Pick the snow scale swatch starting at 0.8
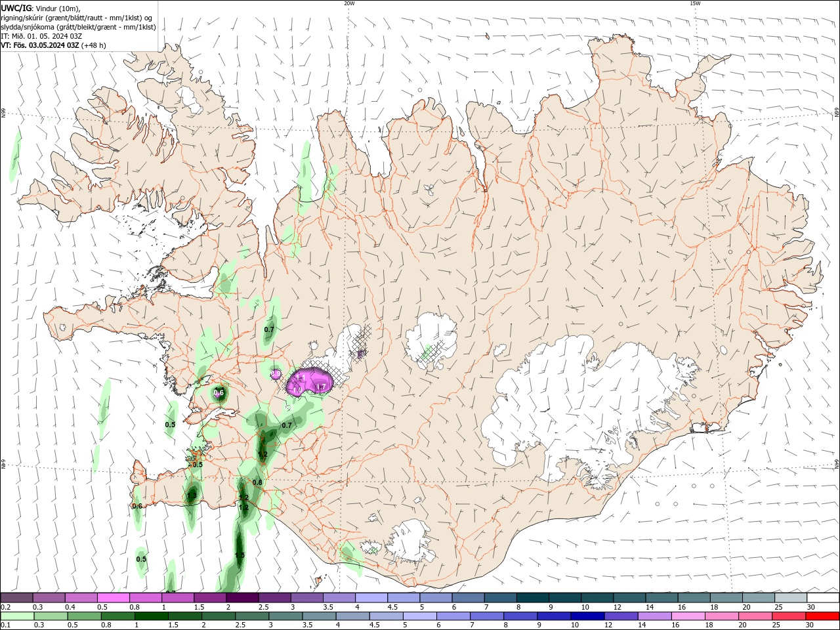The width and height of the screenshot is (840, 630). point(145,597)
